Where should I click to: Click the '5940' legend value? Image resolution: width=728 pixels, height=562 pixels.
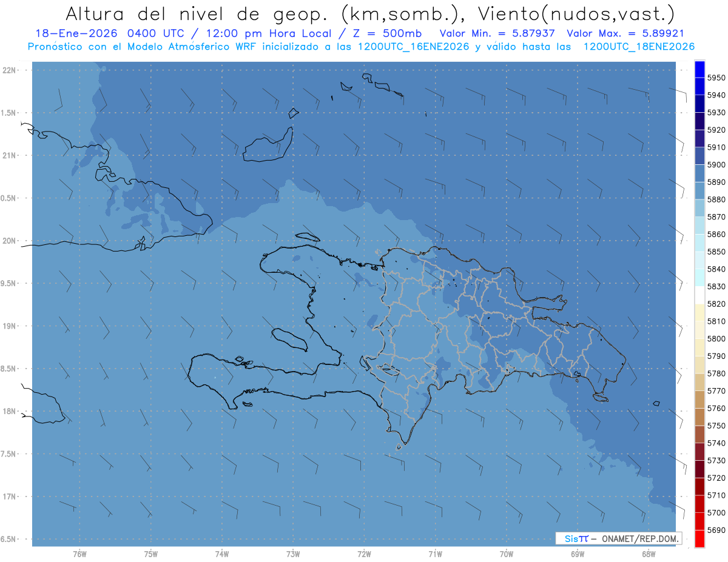pos(716,95)
